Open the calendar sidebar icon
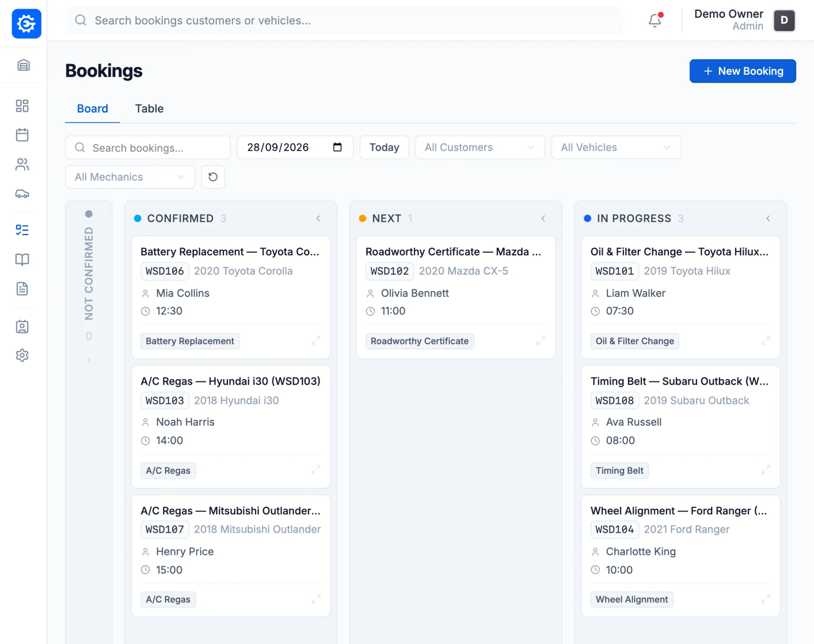The height and width of the screenshot is (644, 814). point(22,135)
